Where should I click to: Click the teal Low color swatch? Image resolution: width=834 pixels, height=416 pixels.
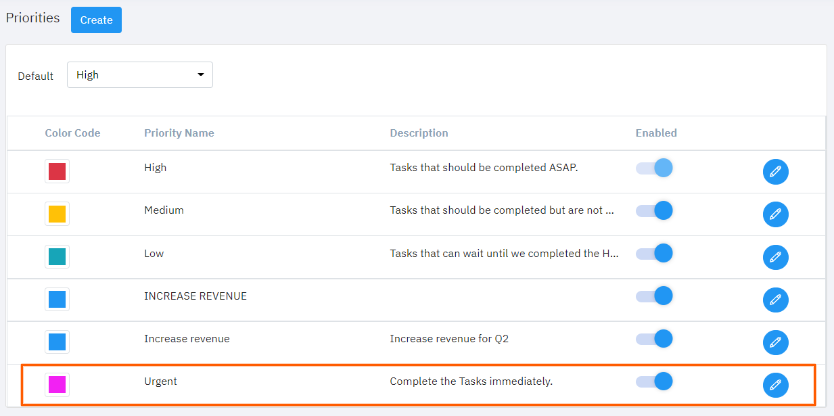tap(57, 257)
